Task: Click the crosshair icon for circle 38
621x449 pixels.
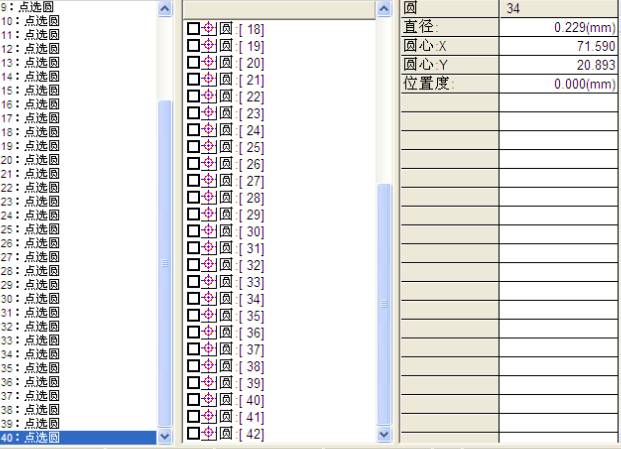Action: 209,366
